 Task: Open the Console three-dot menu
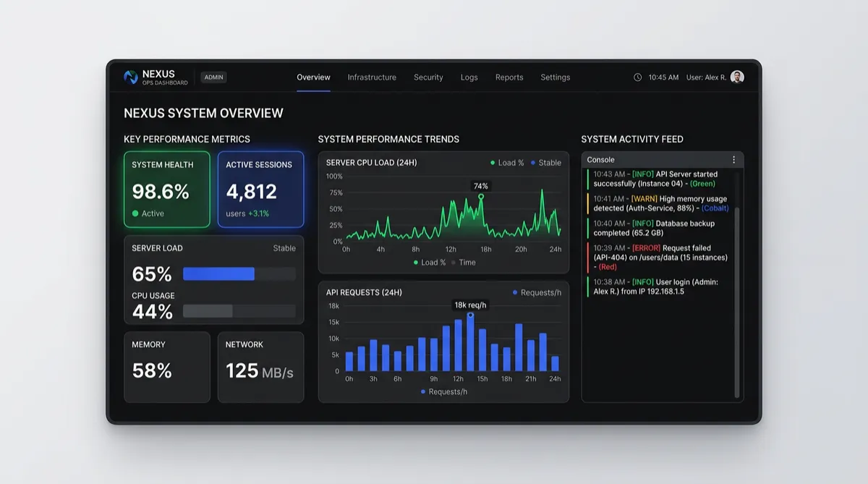(x=733, y=160)
